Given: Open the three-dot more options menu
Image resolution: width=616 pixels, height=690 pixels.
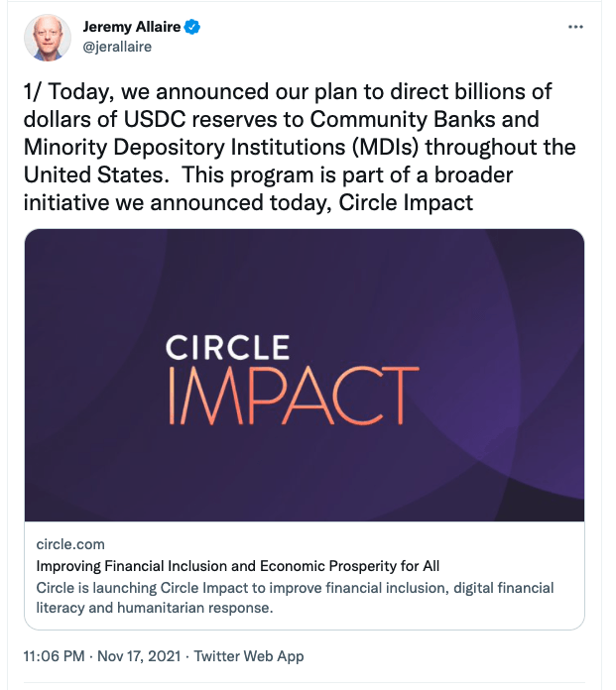Looking at the screenshot, I should [x=575, y=28].
